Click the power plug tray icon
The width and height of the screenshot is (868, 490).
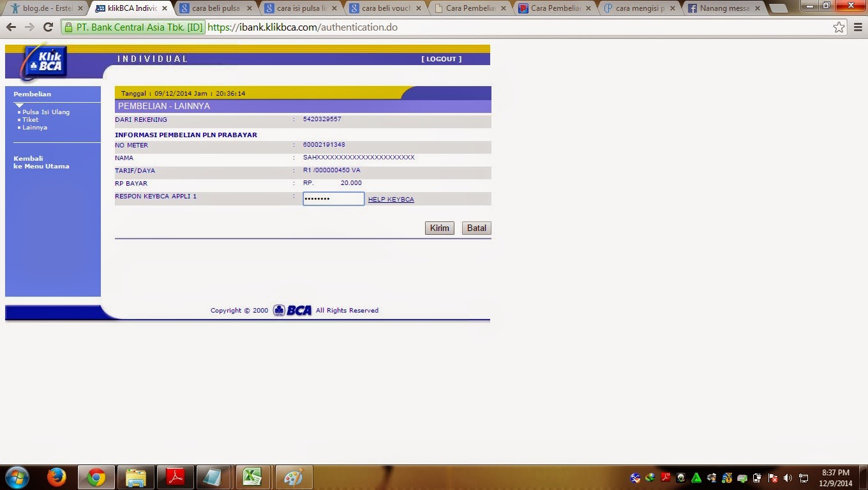tap(758, 477)
